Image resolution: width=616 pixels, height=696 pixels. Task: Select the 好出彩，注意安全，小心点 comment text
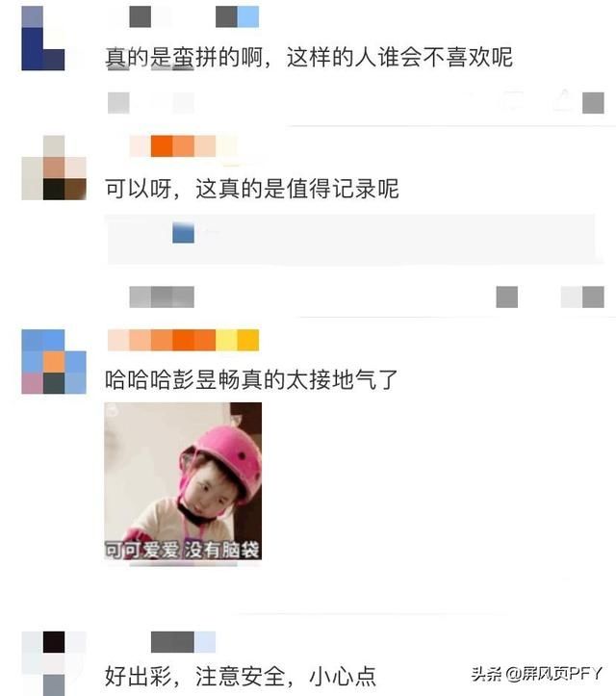241,677
